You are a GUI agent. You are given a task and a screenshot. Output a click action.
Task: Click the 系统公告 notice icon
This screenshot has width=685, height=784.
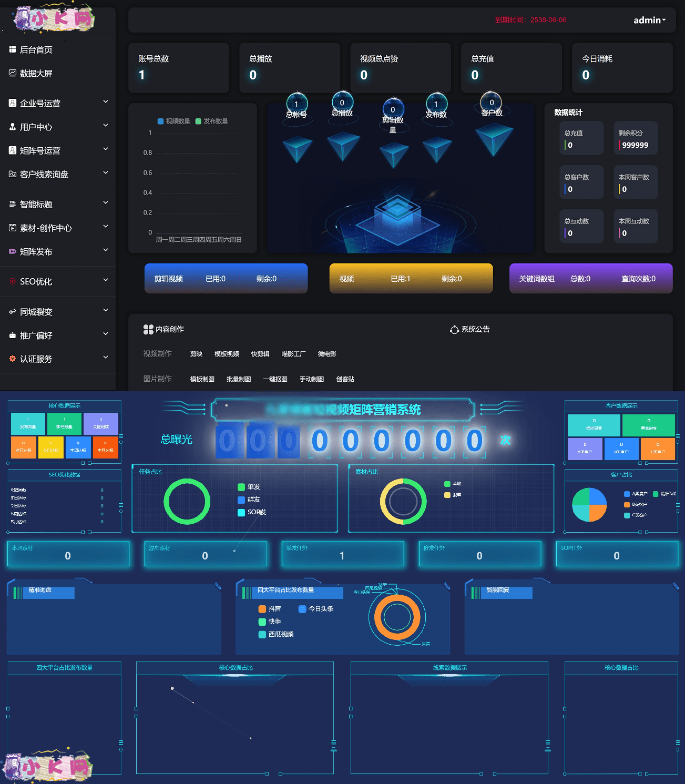point(454,330)
